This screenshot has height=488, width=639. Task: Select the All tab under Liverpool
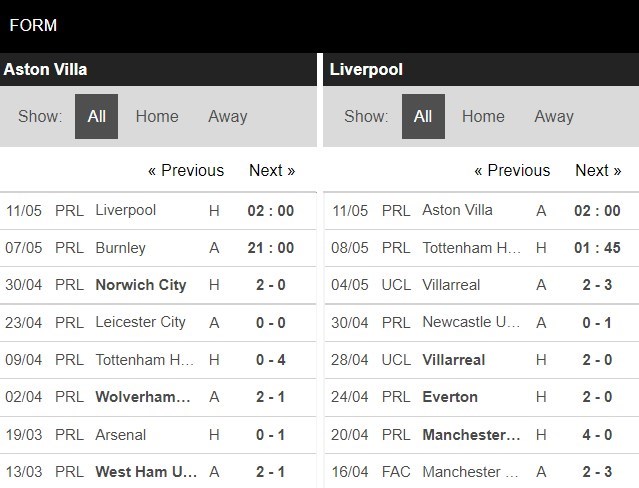click(422, 116)
